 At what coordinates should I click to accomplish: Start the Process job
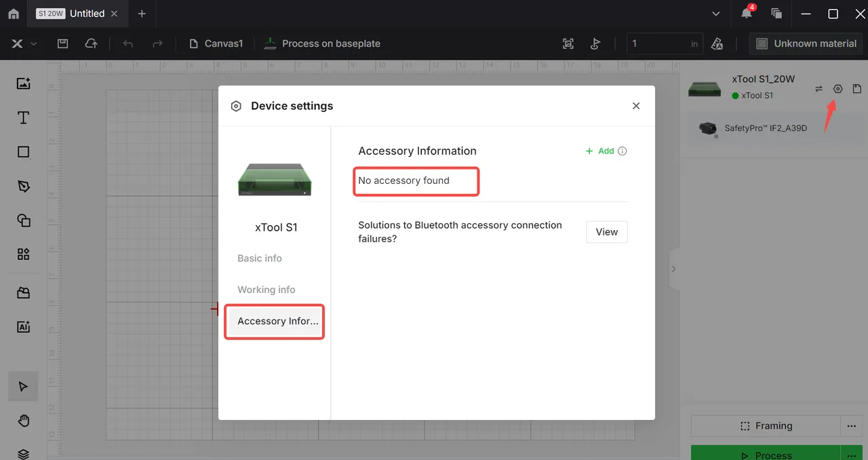click(x=766, y=453)
